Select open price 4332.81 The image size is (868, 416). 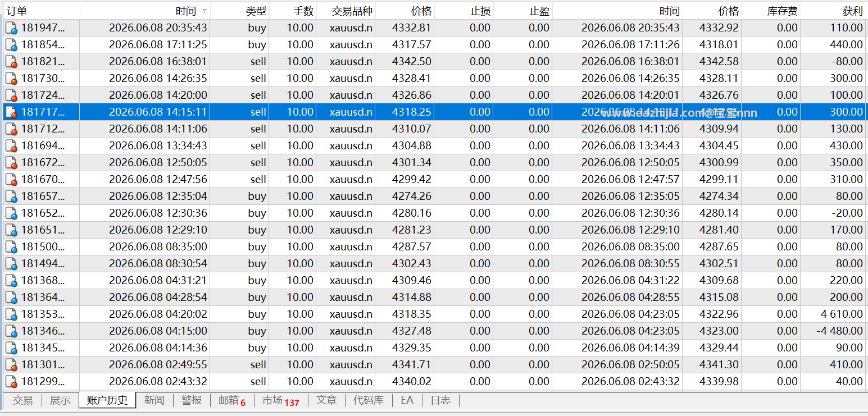[411, 28]
